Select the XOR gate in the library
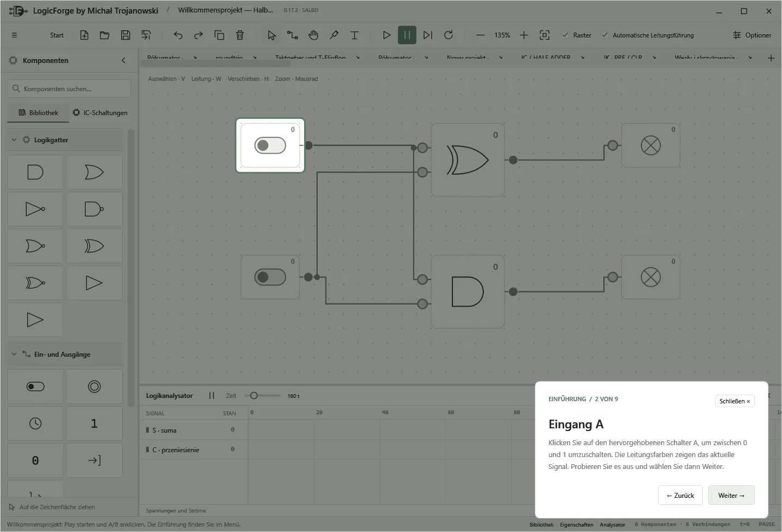This screenshot has width=782, height=532. pos(94,246)
